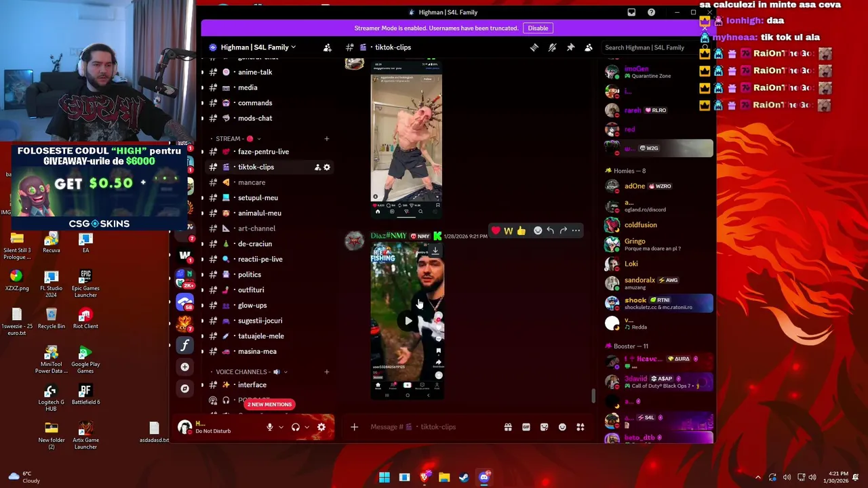Focus the Message tiktok-clips input field
The image size is (868, 488).
pos(434,427)
